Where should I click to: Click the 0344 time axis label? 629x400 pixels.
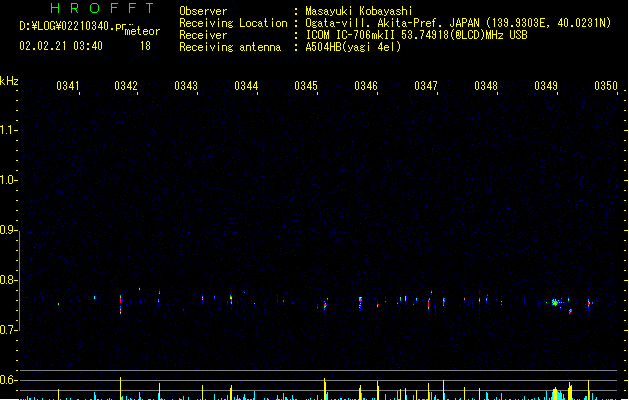pyautogui.click(x=246, y=86)
